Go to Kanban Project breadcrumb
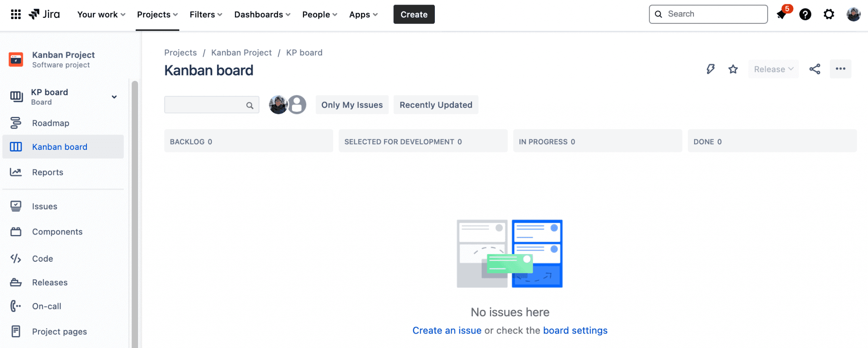This screenshot has width=868, height=348. (242, 52)
